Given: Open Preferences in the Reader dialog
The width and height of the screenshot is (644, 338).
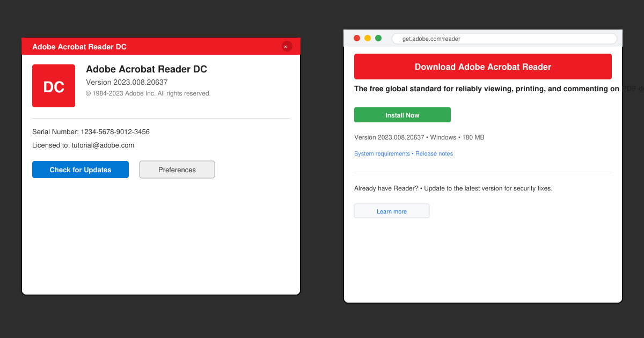Looking at the screenshot, I should tap(177, 170).
